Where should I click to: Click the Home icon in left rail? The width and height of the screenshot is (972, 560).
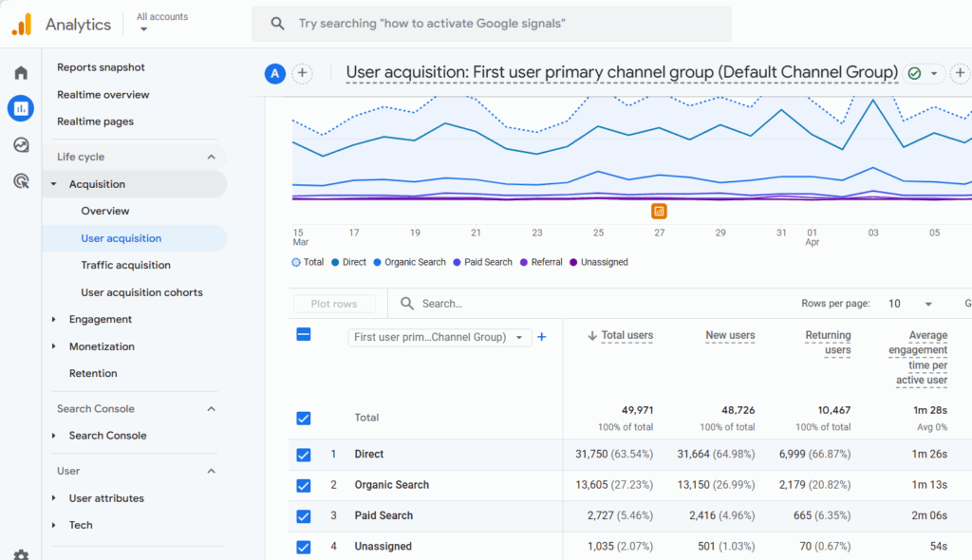click(x=21, y=73)
